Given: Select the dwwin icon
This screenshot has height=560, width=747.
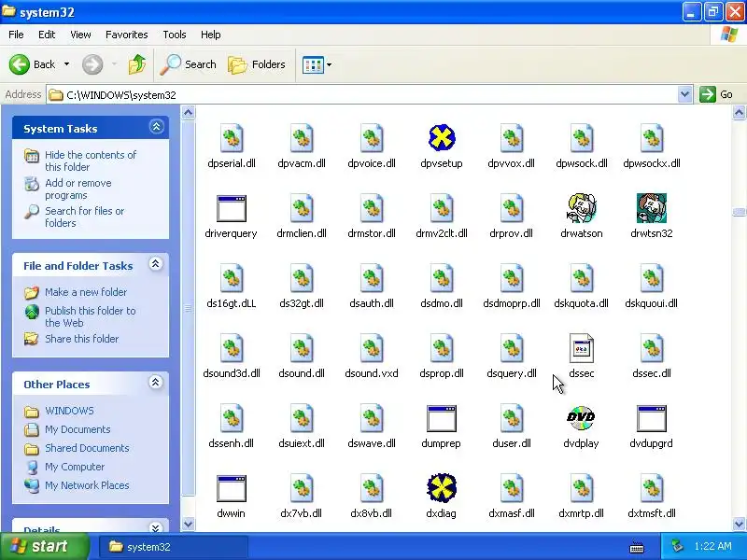Looking at the screenshot, I should click(231, 488).
